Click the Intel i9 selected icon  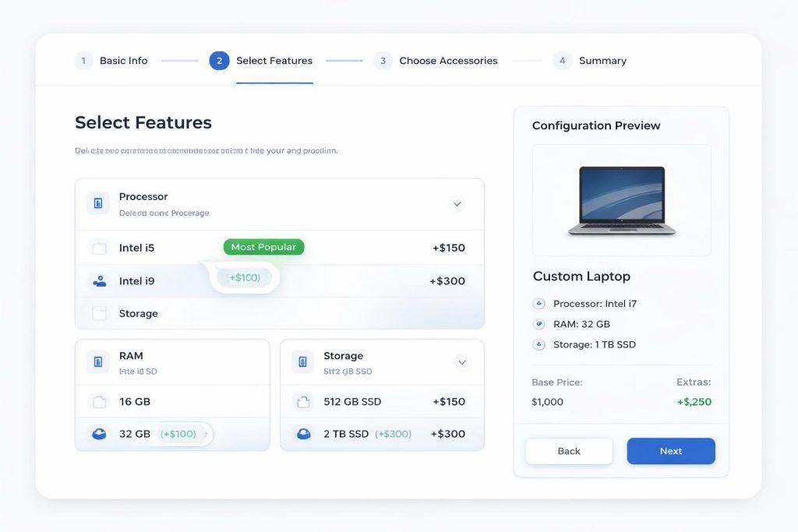coord(99,281)
